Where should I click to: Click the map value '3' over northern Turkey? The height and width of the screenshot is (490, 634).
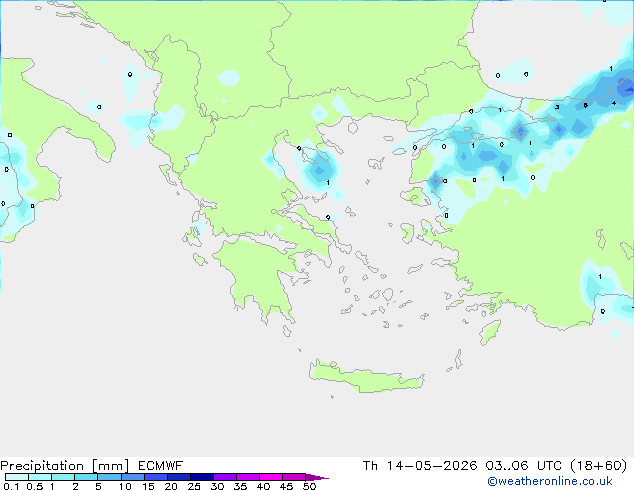tap(557, 107)
